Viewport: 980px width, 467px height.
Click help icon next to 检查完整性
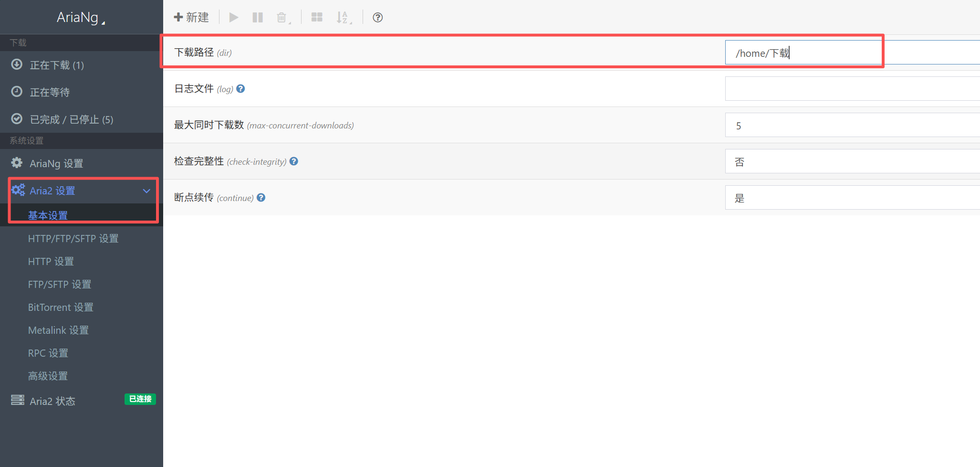click(294, 161)
